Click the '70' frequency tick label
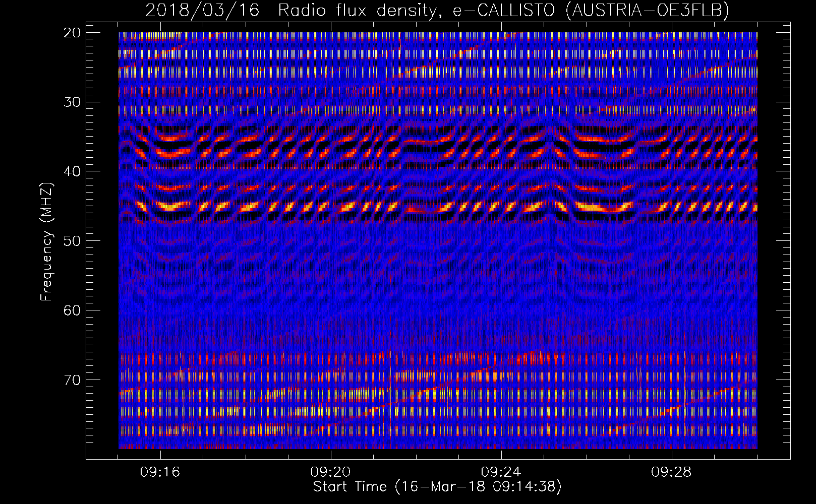 pos(73,380)
